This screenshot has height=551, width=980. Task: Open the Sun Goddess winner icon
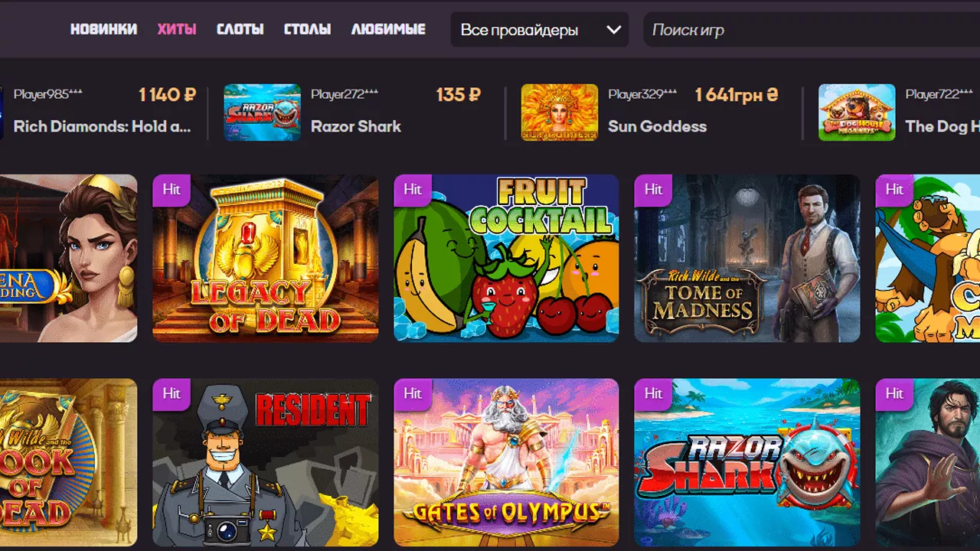pyautogui.click(x=560, y=112)
